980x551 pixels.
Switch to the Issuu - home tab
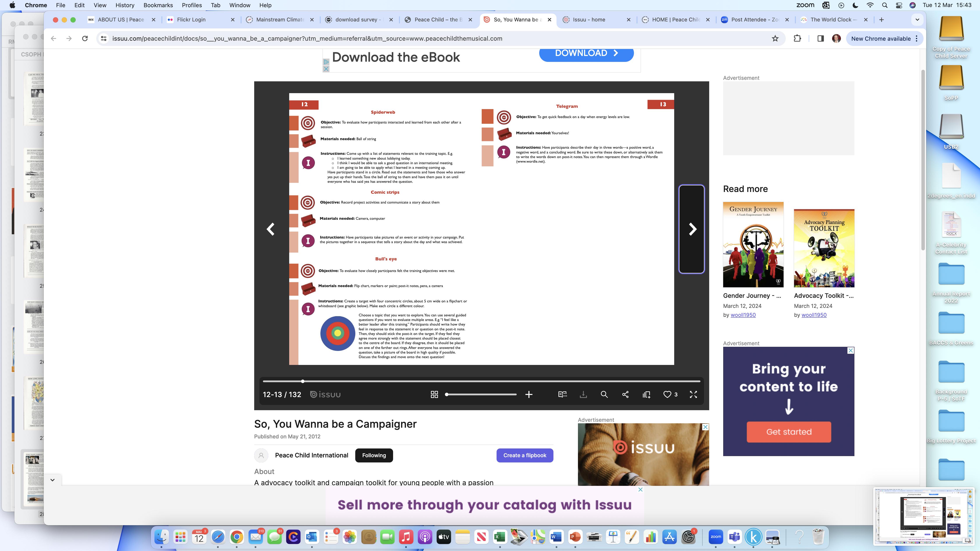(x=588, y=19)
